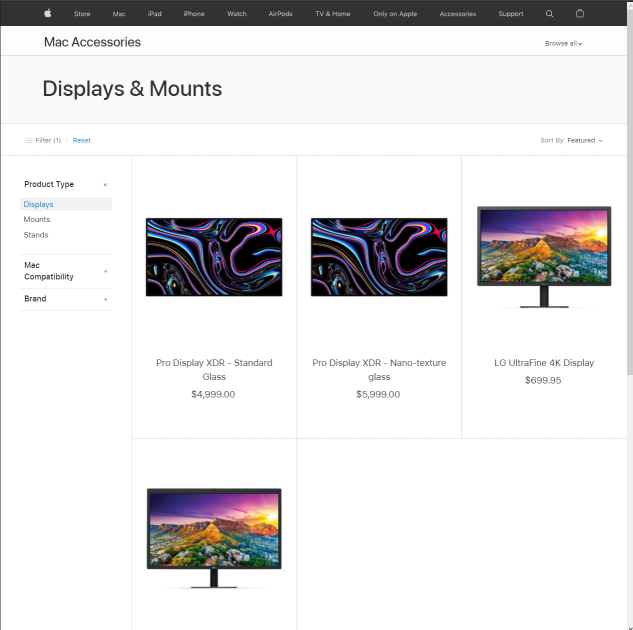Open the LG UltraFine 4K Display link

point(543,363)
